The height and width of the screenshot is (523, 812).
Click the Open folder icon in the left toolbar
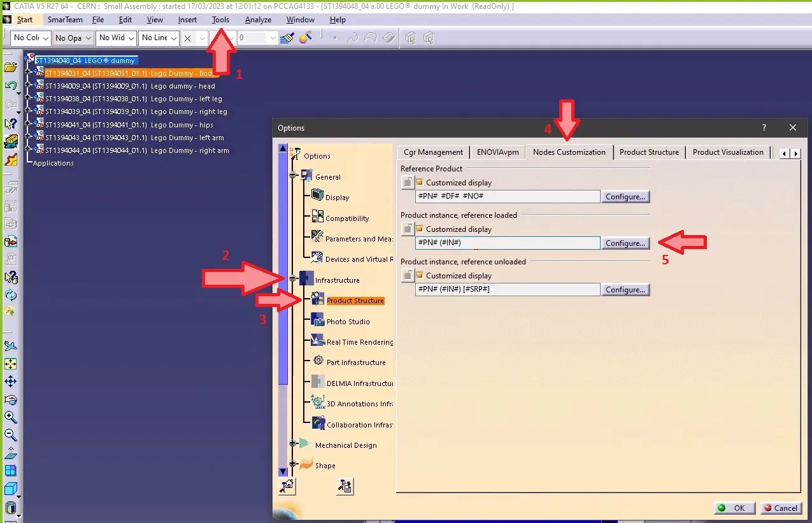click(x=10, y=67)
